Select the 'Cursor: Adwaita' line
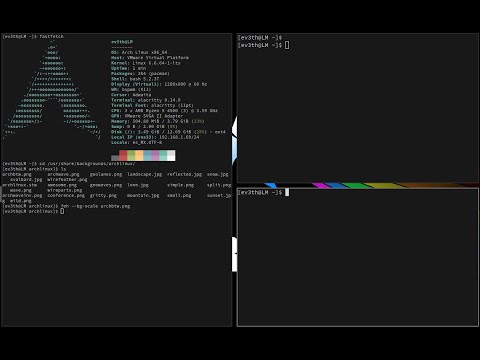 click(x=131, y=95)
